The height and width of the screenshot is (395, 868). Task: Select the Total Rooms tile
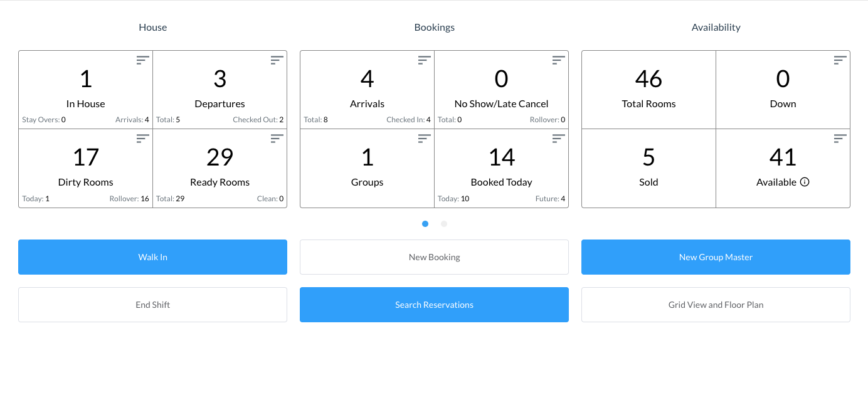[x=648, y=90]
